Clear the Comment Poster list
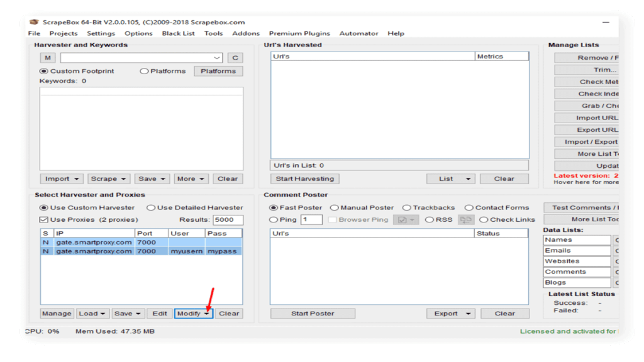644x362 pixels. pyautogui.click(x=505, y=314)
